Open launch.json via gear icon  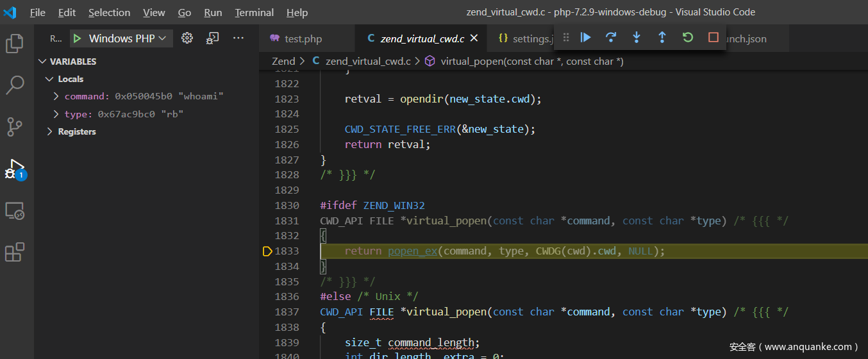click(187, 38)
